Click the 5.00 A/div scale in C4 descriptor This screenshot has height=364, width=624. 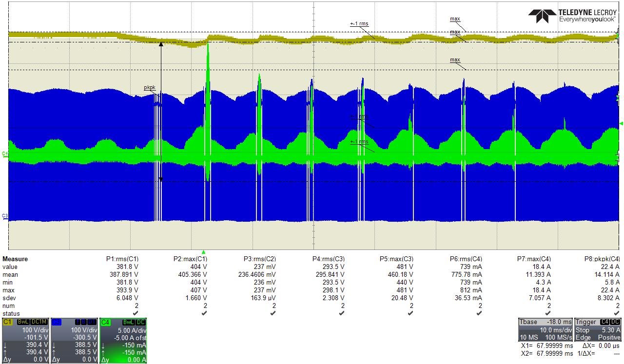132,330
